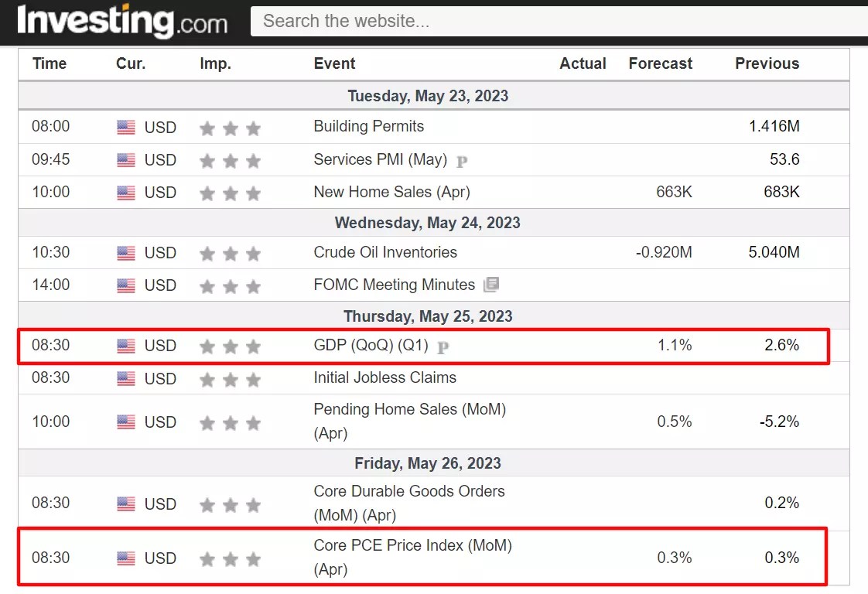The height and width of the screenshot is (594, 868).
Task: Click the US flag in Core PCE Price Index row
Action: (126, 558)
